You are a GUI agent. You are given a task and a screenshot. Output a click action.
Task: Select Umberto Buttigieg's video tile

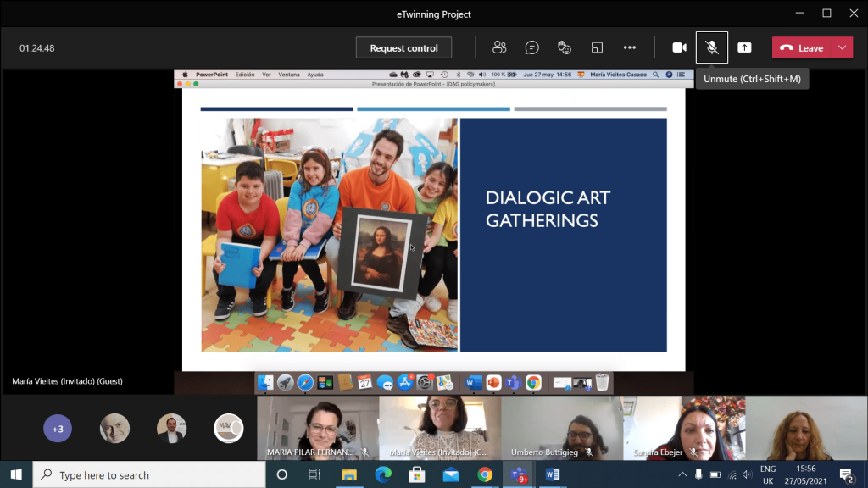[562, 429]
